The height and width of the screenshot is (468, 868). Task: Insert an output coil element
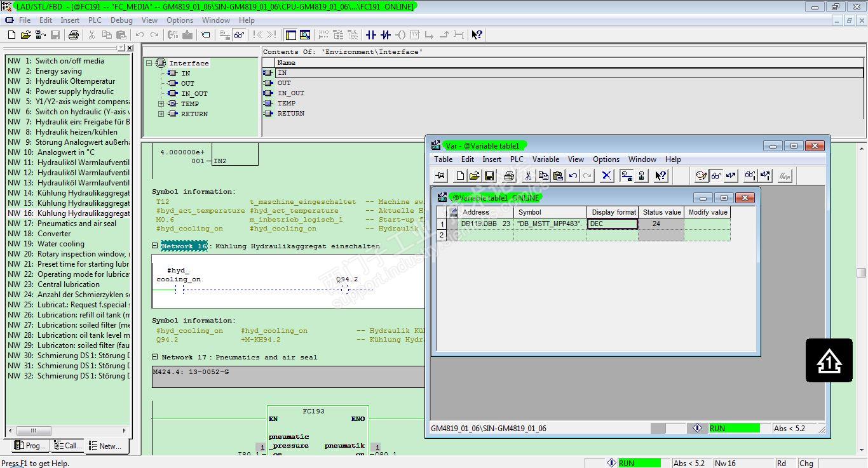tap(400, 35)
